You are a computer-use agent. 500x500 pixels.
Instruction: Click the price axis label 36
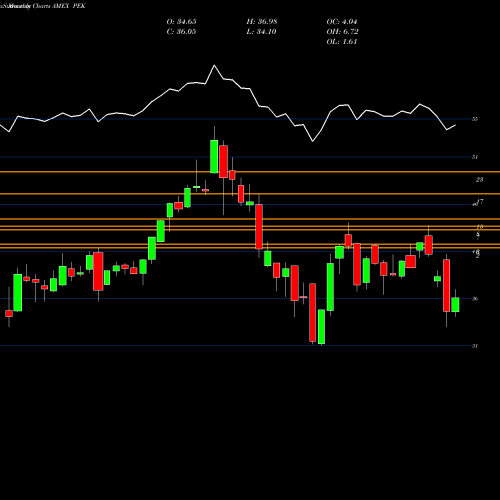[x=475, y=299]
